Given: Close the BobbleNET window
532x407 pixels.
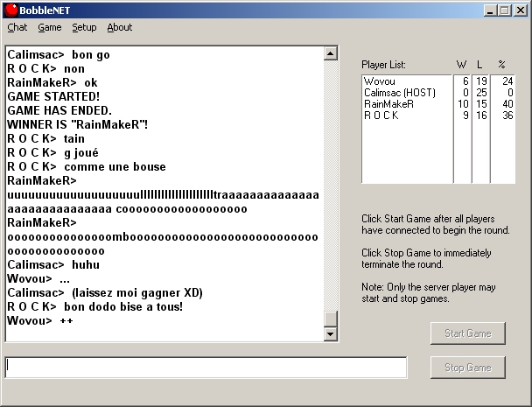Looking at the screenshot, I should 520,11.
